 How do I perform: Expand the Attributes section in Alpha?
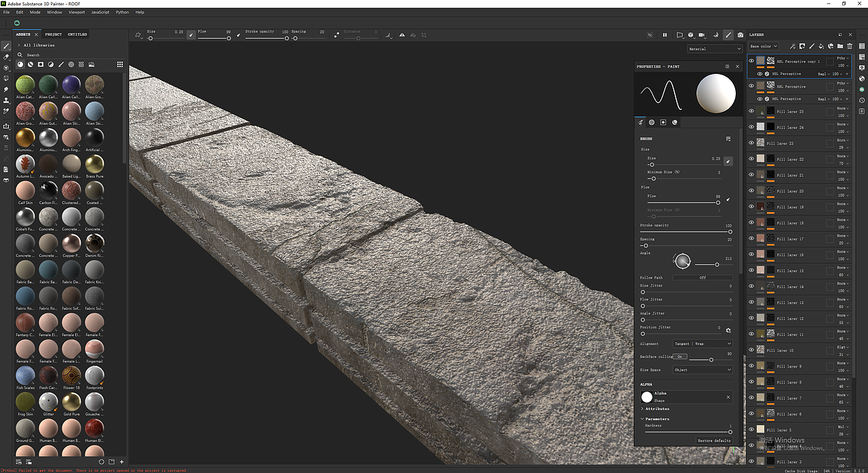[643, 409]
